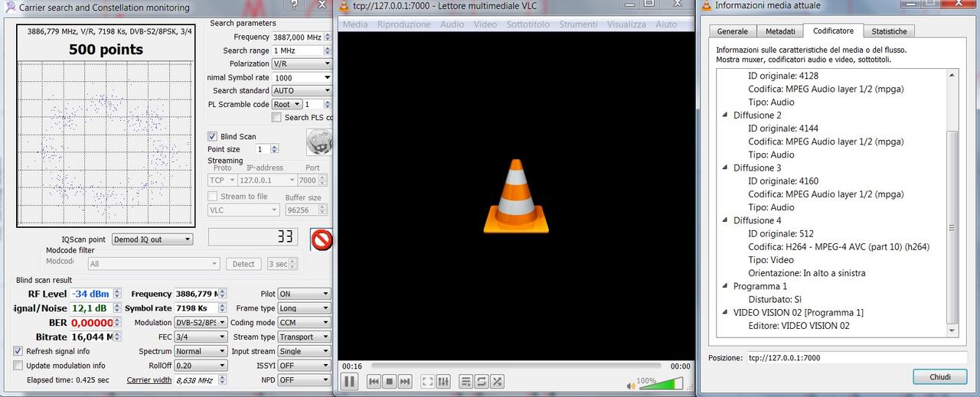The image size is (980, 397).
Task: Open the VLC Media menu
Action: pos(355,24)
